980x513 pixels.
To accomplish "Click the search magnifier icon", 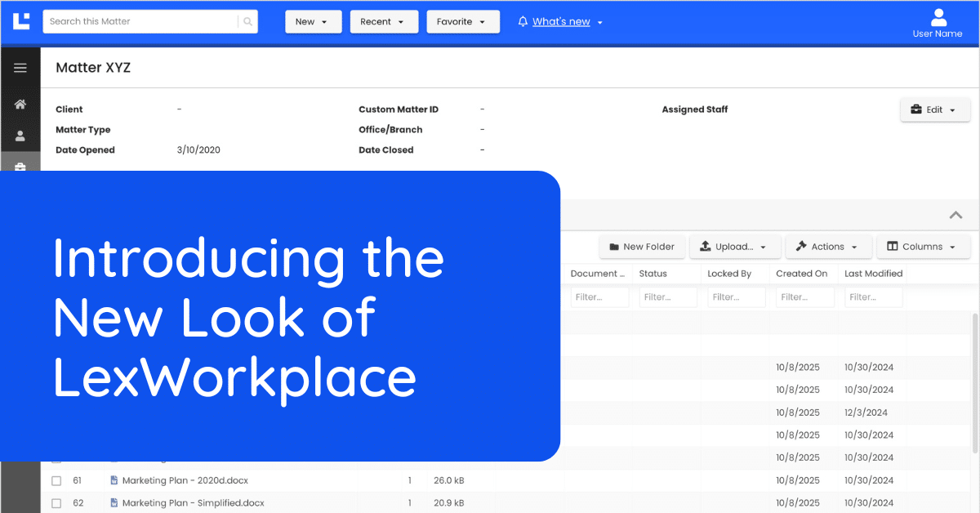I will pyautogui.click(x=247, y=22).
